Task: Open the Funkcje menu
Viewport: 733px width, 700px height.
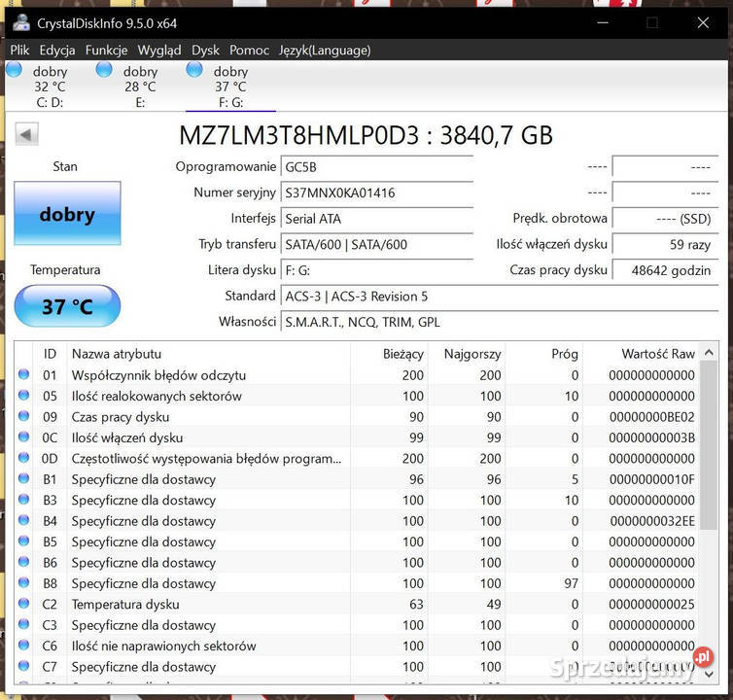Action: click(x=106, y=50)
